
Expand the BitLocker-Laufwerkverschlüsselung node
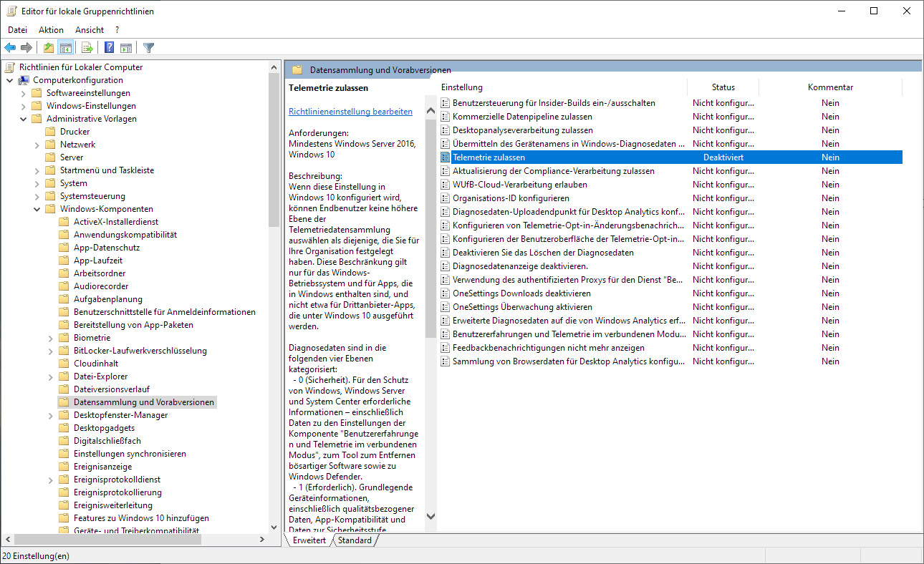(x=50, y=351)
